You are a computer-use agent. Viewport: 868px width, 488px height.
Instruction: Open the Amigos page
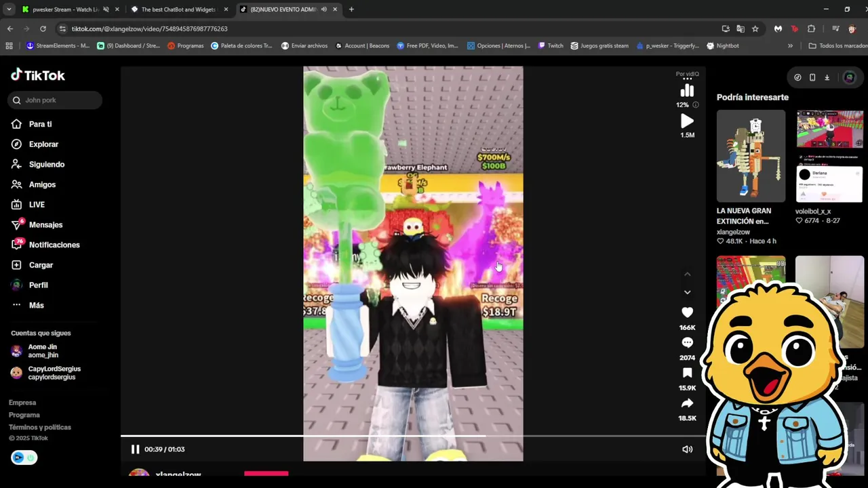42,184
